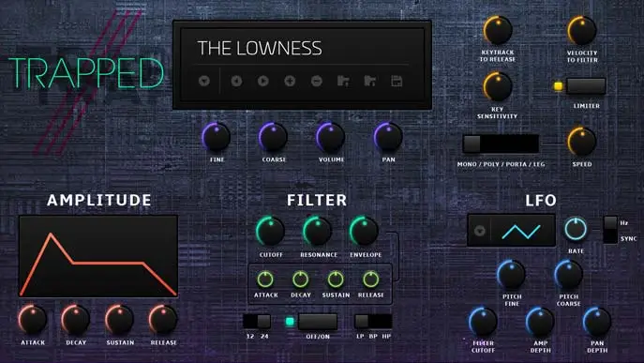Open the preset list dropdown arrow
644x363 pixels.
coord(204,81)
